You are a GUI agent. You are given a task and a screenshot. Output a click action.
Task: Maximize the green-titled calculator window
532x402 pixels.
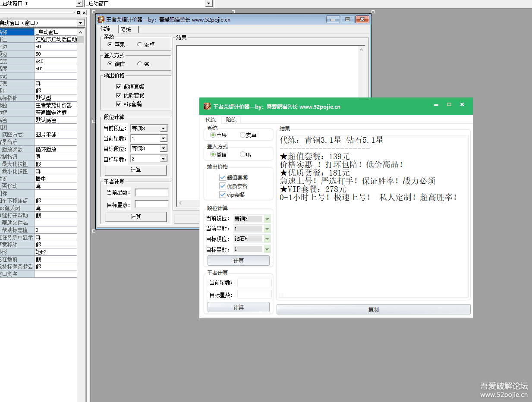(449, 105)
